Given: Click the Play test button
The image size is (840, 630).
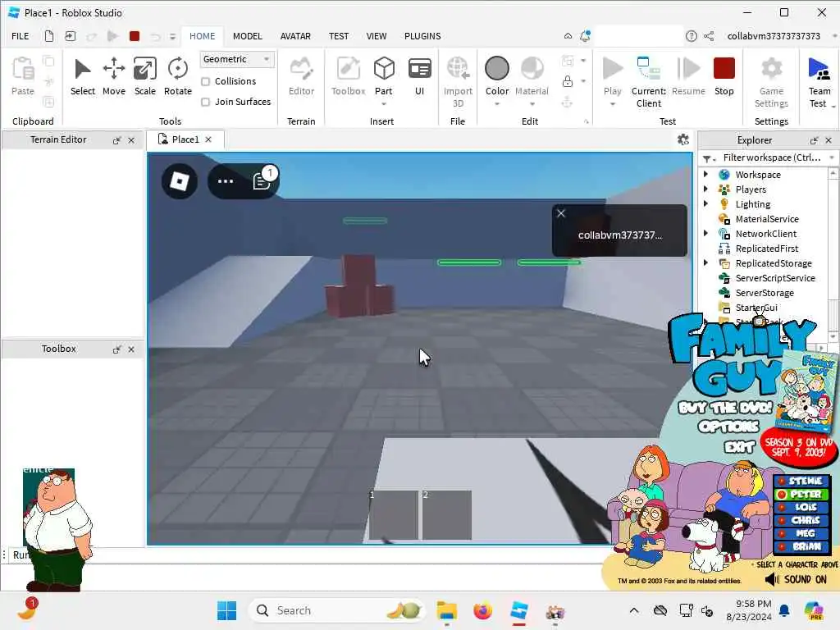Looking at the screenshot, I should click(x=612, y=69).
